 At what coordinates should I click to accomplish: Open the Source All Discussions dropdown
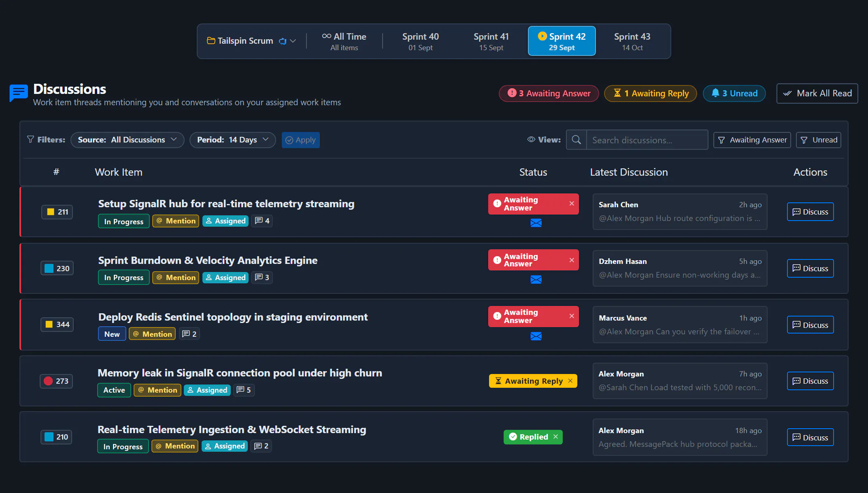[127, 140]
